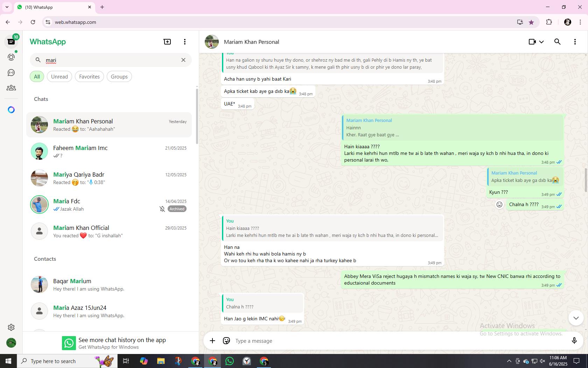Show hidden system tray icons

tap(509, 361)
